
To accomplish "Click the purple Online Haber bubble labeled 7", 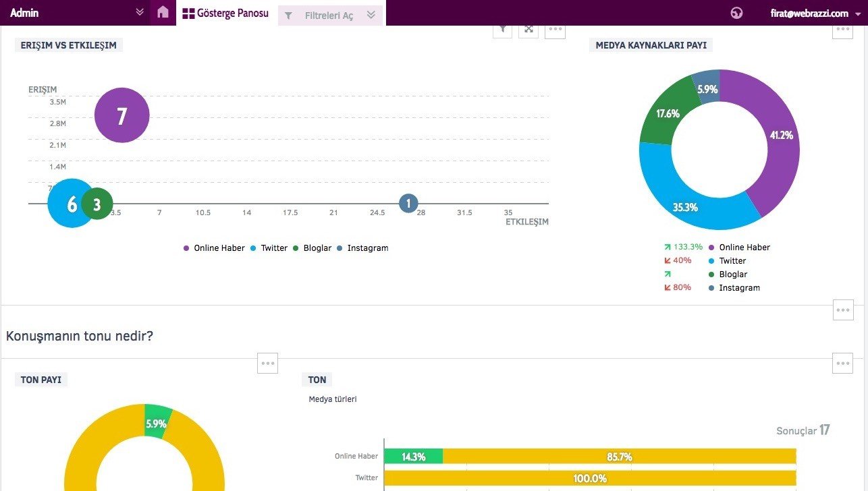I will 121,116.
